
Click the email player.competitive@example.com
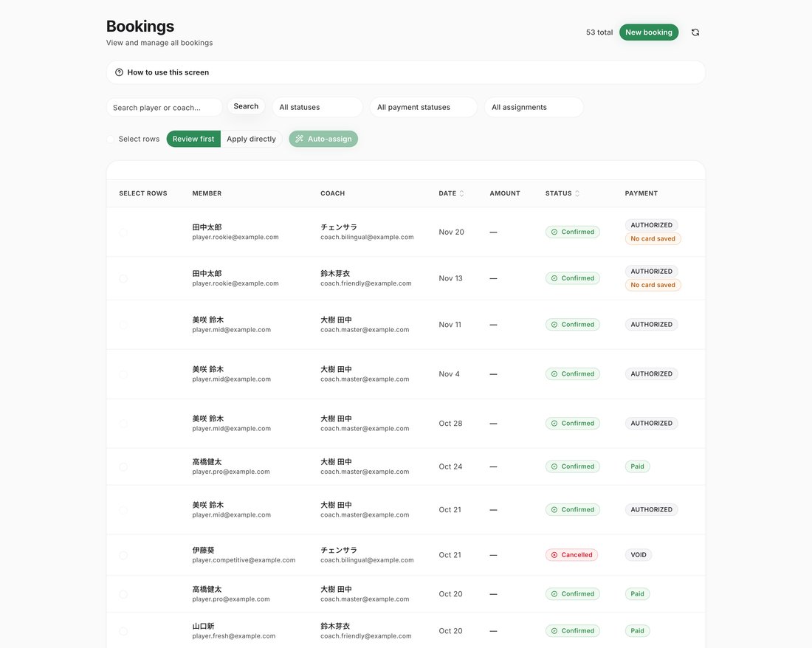pos(244,560)
